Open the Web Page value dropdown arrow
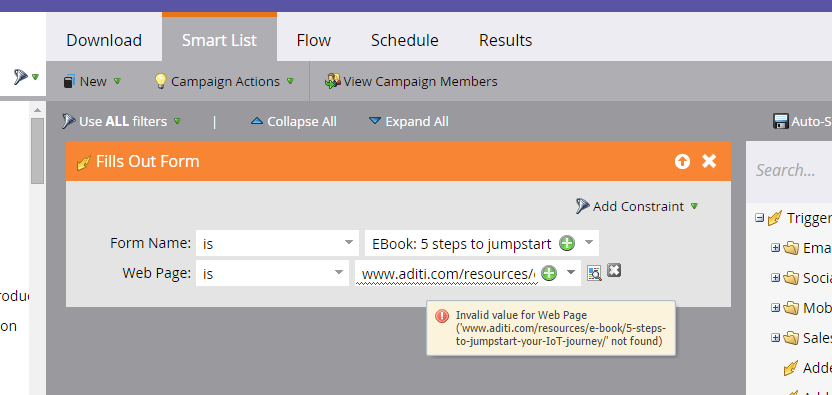The image size is (832, 395). (570, 272)
